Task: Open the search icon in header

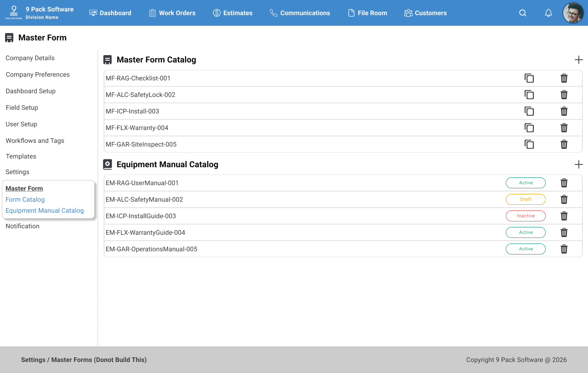Action: tap(523, 13)
